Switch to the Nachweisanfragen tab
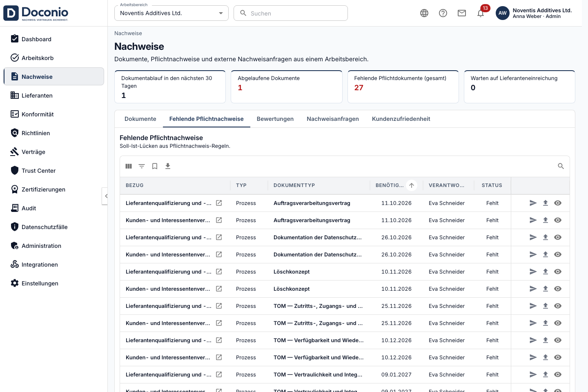This screenshot has width=588, height=392. (333, 119)
